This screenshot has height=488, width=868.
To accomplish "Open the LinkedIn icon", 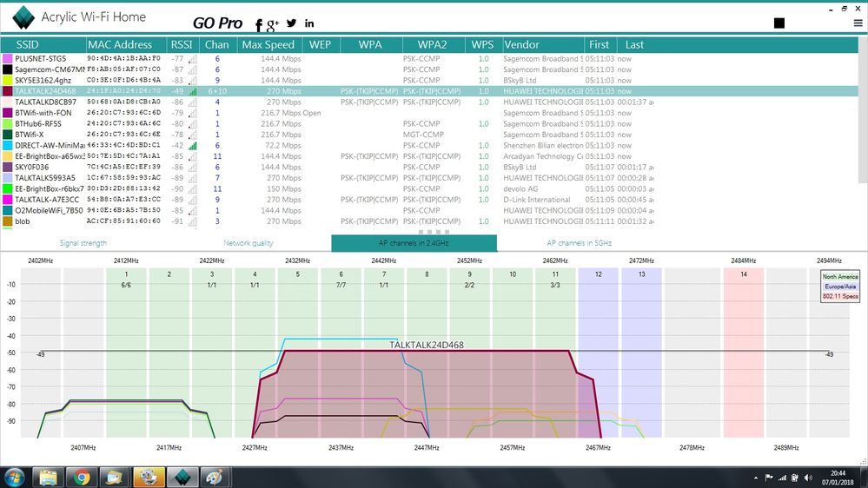I will [309, 23].
